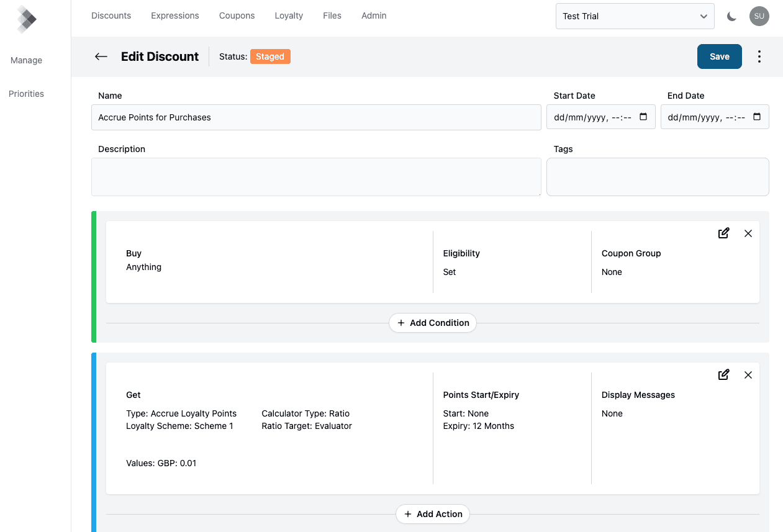Click the back arrow beside Edit Discount
This screenshot has width=783, height=532.
pyautogui.click(x=101, y=56)
